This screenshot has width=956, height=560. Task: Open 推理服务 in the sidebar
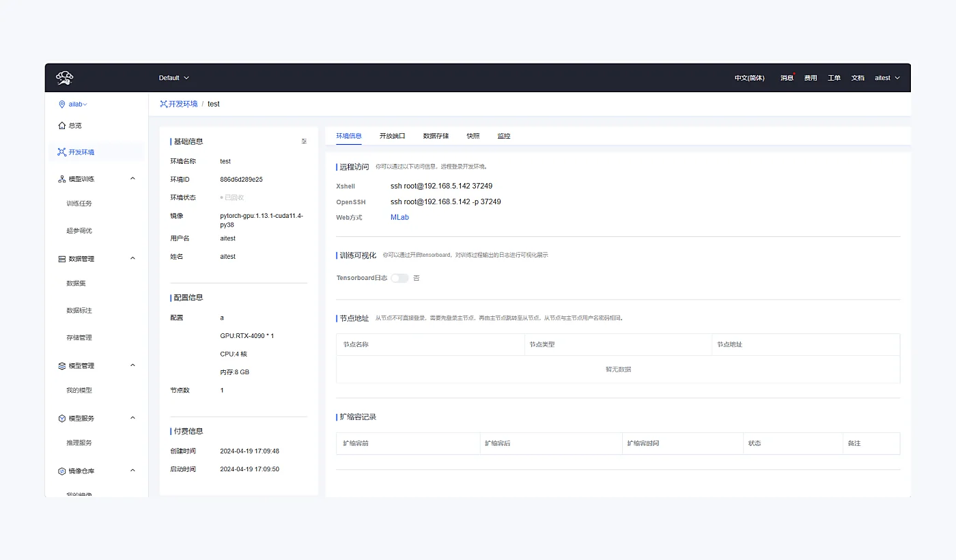coord(79,443)
